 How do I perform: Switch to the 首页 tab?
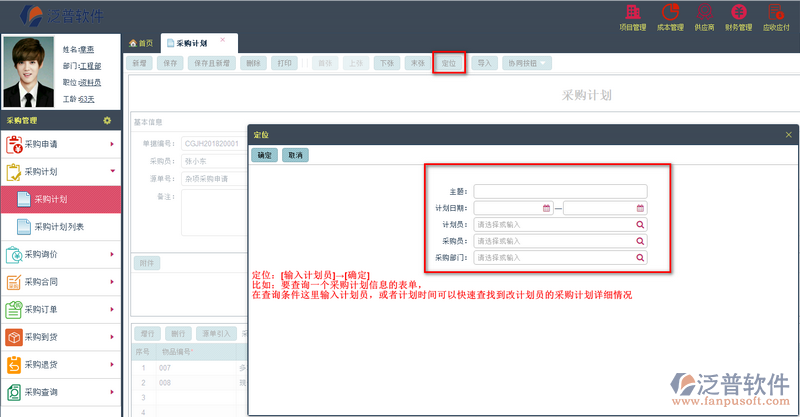coord(141,43)
